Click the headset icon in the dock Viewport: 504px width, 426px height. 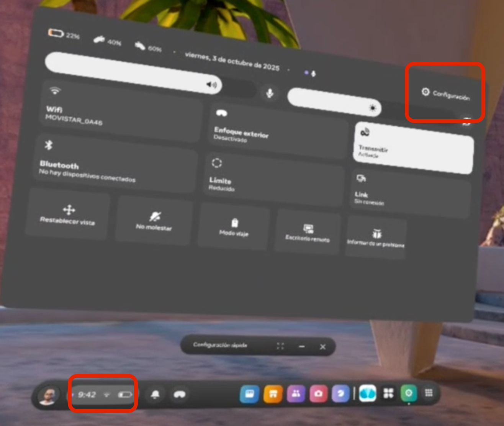coord(179,394)
